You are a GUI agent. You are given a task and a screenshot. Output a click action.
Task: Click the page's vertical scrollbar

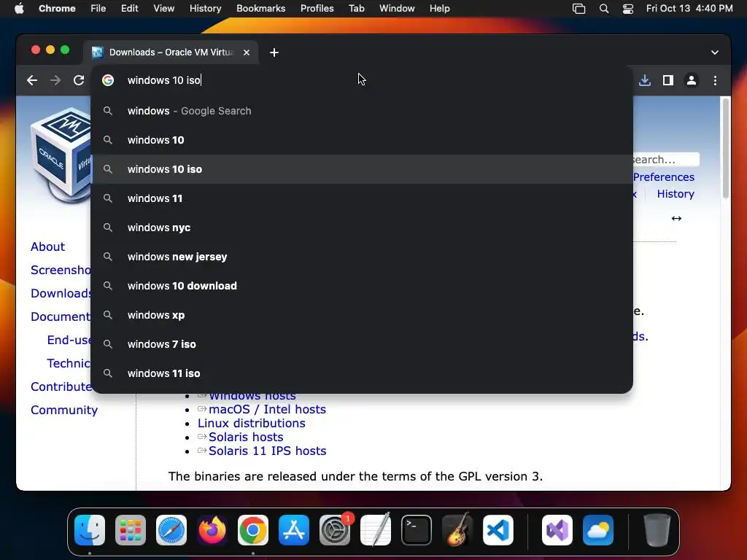pyautogui.click(x=725, y=147)
